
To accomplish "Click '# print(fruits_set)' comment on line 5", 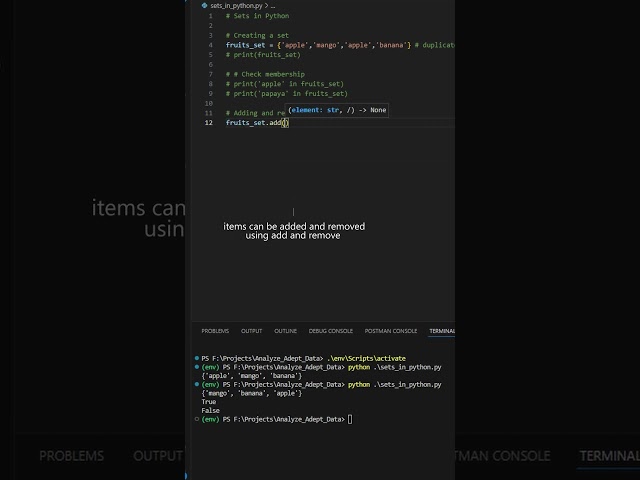I will tap(263, 55).
